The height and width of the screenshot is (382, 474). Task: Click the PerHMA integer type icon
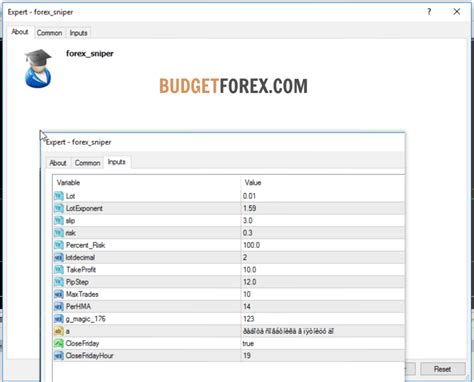[59, 306]
